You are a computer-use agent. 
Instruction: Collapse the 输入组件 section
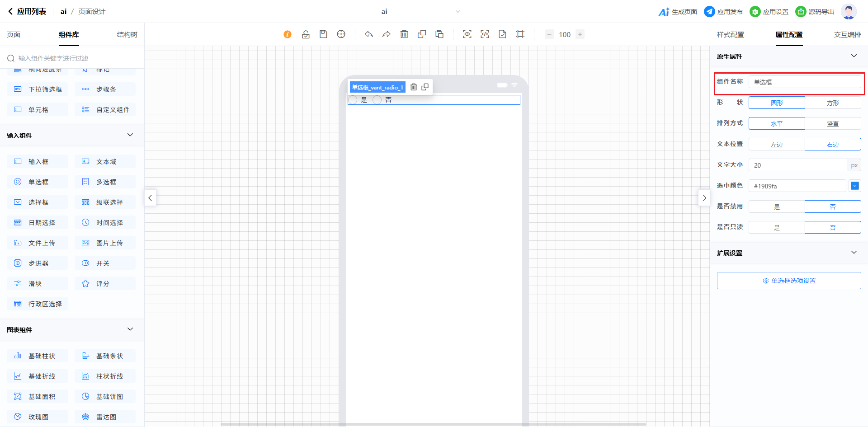[130, 135]
